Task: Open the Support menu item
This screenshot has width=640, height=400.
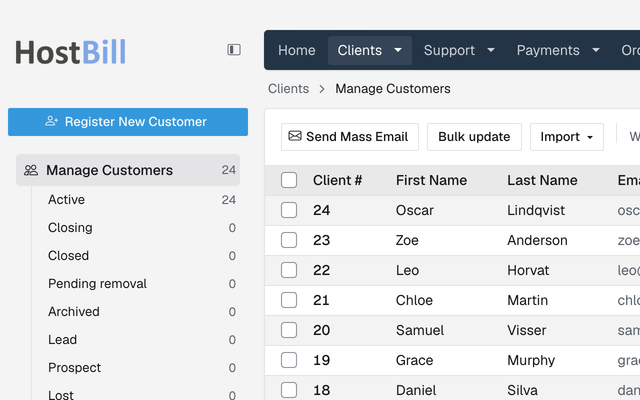Action: [449, 50]
